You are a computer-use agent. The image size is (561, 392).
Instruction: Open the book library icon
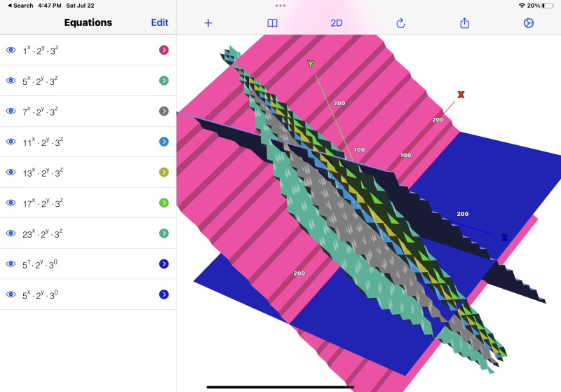(272, 23)
